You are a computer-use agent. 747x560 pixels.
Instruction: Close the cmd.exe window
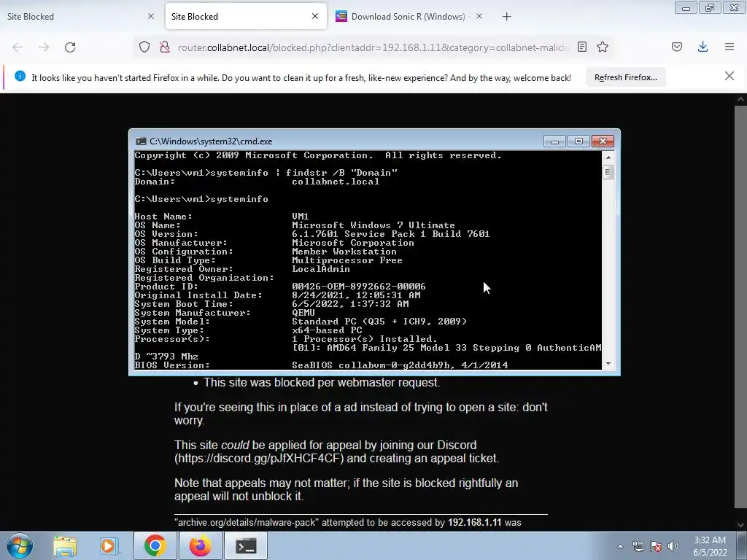(x=603, y=141)
